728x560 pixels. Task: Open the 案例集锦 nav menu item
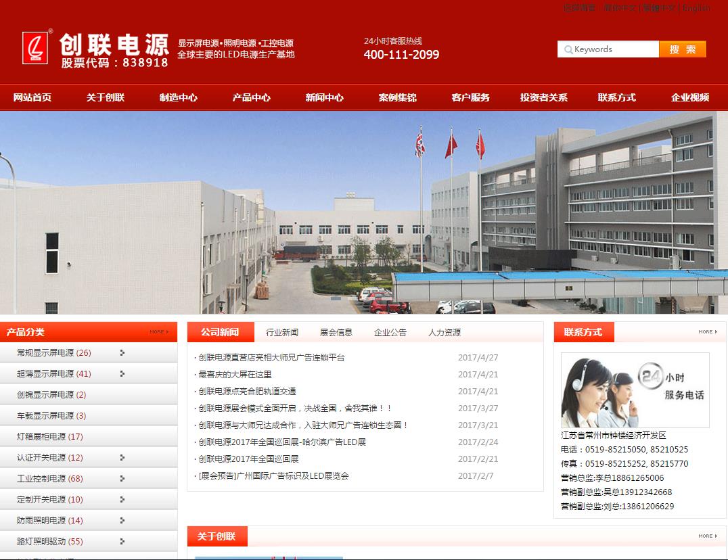pyautogui.click(x=397, y=97)
